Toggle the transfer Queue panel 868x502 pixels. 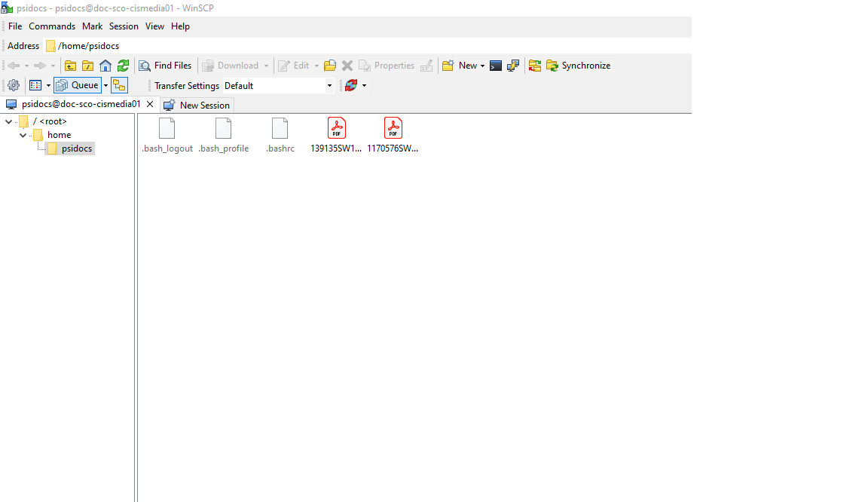point(76,85)
